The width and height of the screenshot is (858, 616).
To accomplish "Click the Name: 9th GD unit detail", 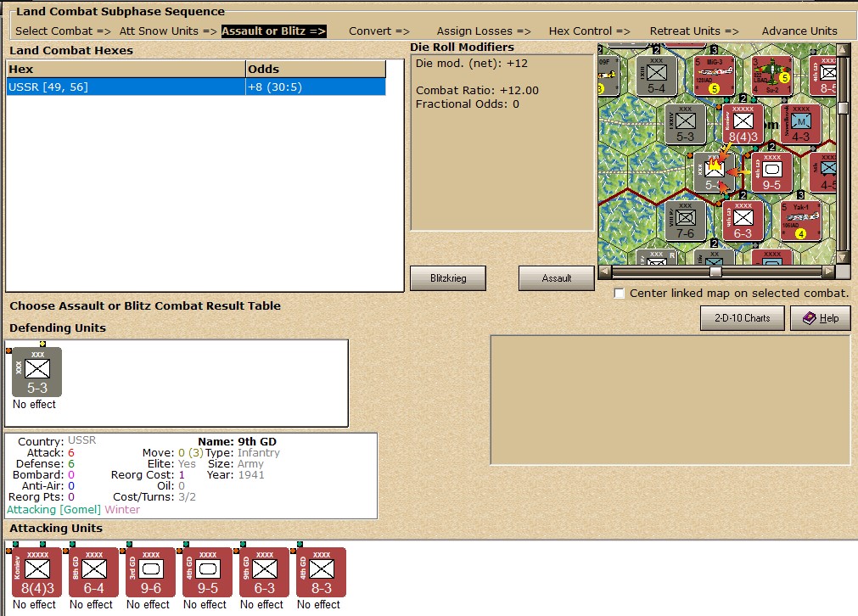I will pyautogui.click(x=237, y=441).
